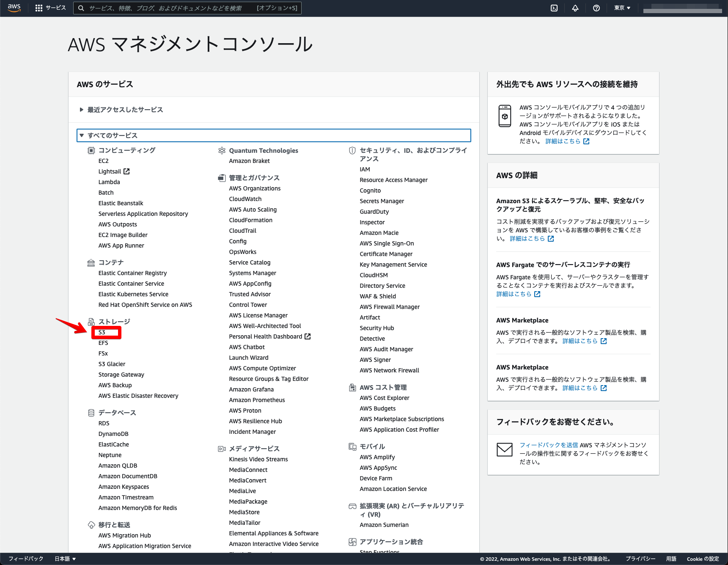This screenshot has width=728, height=565.
Task: Open DynamoDB service
Action: point(113,434)
